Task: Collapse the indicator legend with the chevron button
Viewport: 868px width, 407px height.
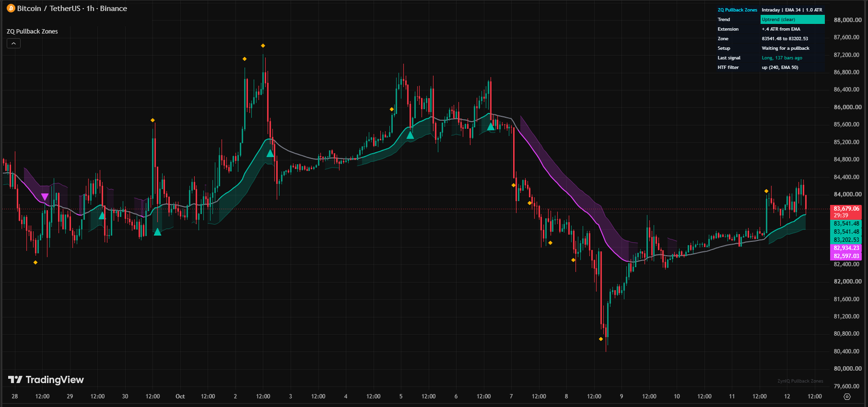Action: point(14,43)
